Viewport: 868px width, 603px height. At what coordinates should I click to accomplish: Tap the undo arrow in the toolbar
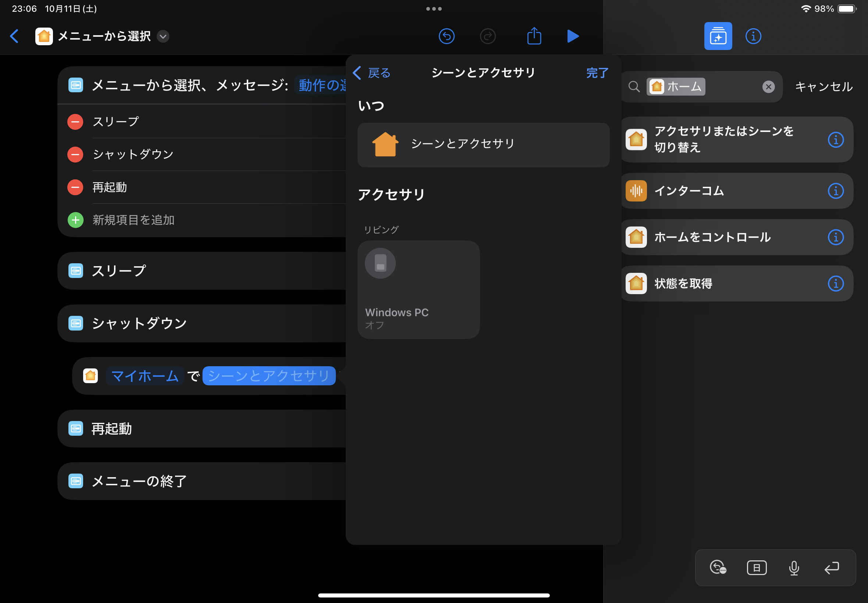pos(446,36)
